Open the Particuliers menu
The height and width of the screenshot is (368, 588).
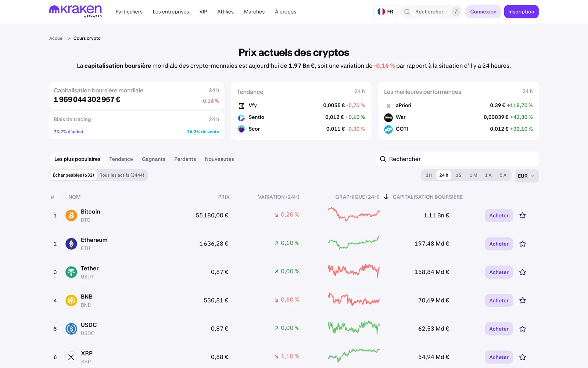(129, 12)
